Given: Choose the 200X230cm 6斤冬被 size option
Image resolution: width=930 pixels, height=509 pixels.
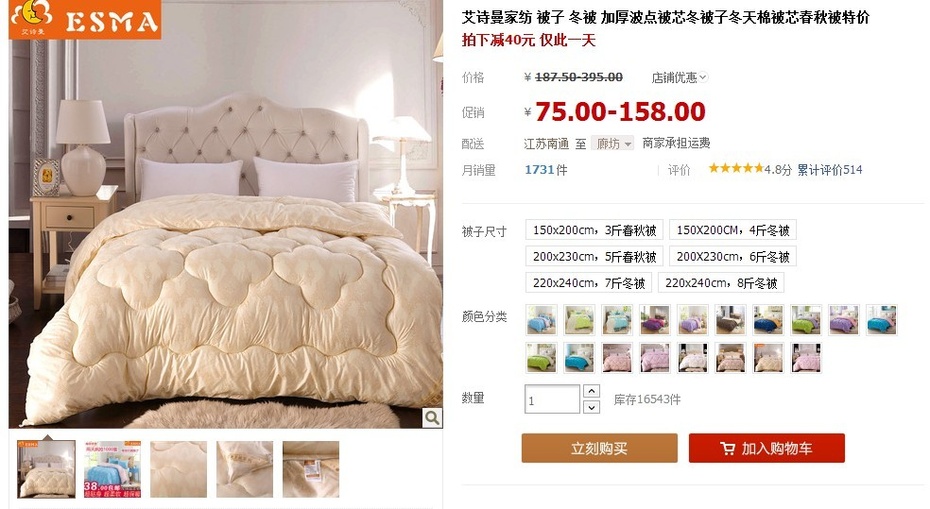Looking at the screenshot, I should pos(732,257).
